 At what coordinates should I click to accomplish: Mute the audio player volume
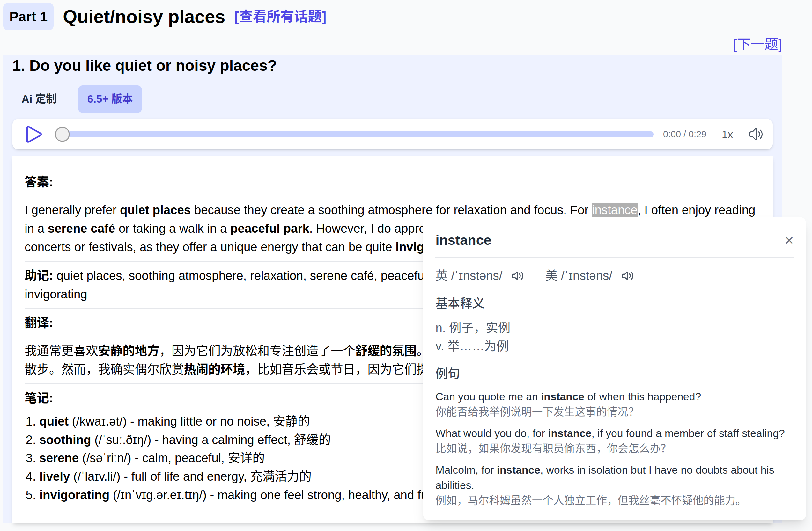point(755,135)
